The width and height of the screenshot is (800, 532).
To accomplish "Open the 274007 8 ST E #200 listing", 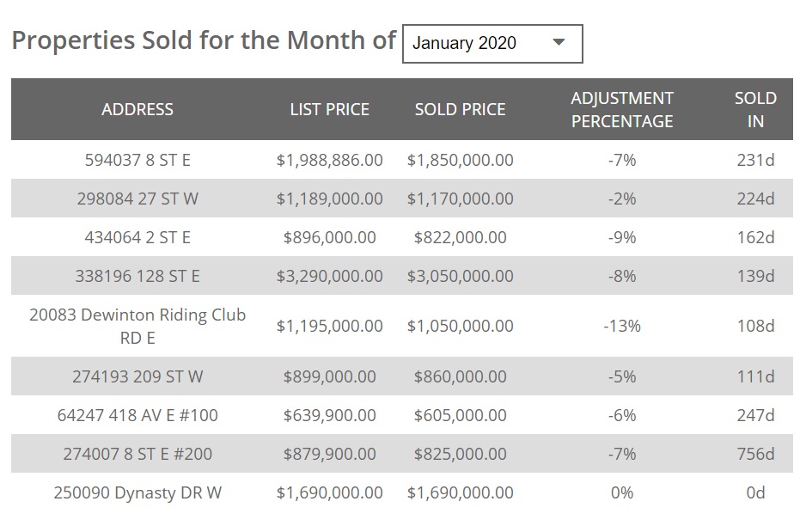I will (137, 454).
